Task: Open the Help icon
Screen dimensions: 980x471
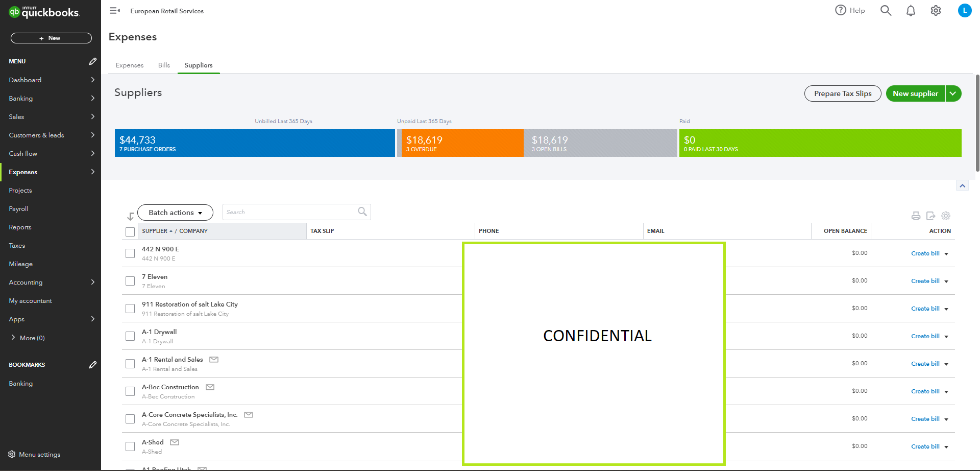Action: [x=840, y=10]
